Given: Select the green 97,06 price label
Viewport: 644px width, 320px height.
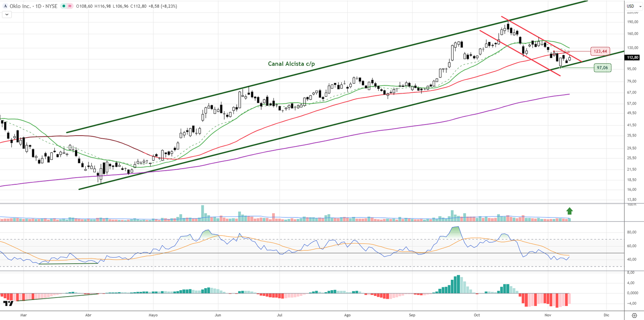Looking at the screenshot, I should click(602, 68).
